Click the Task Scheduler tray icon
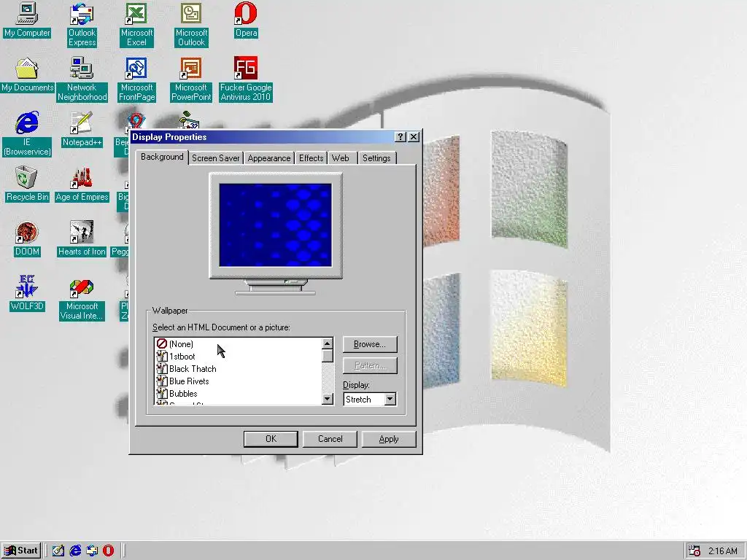 click(694, 551)
